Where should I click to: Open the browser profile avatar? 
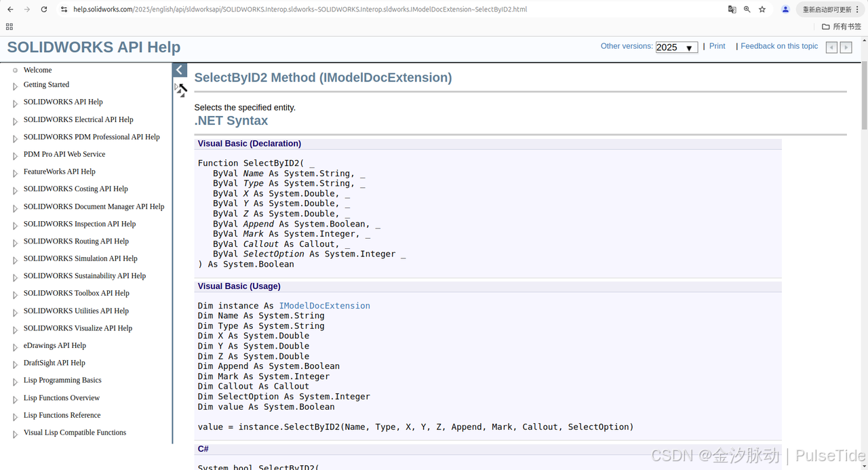[x=785, y=9]
